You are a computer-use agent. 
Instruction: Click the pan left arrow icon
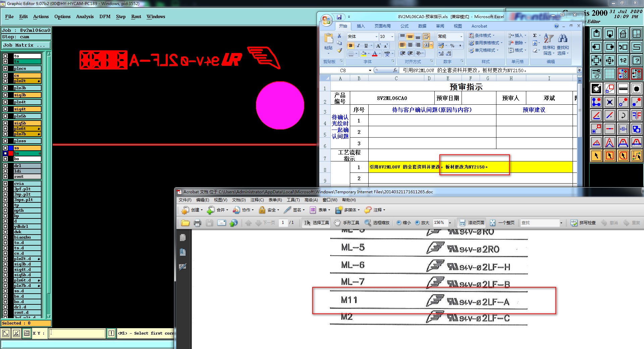coord(596,47)
